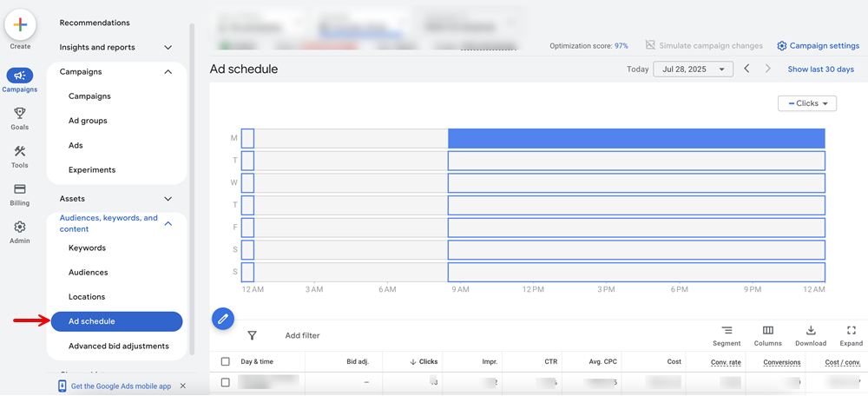The image size is (868, 396).
Task: Click the Conv. rate column header
Action: (x=726, y=362)
